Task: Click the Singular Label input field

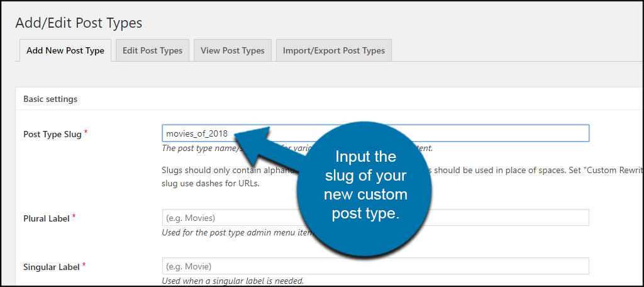Action: pos(375,266)
